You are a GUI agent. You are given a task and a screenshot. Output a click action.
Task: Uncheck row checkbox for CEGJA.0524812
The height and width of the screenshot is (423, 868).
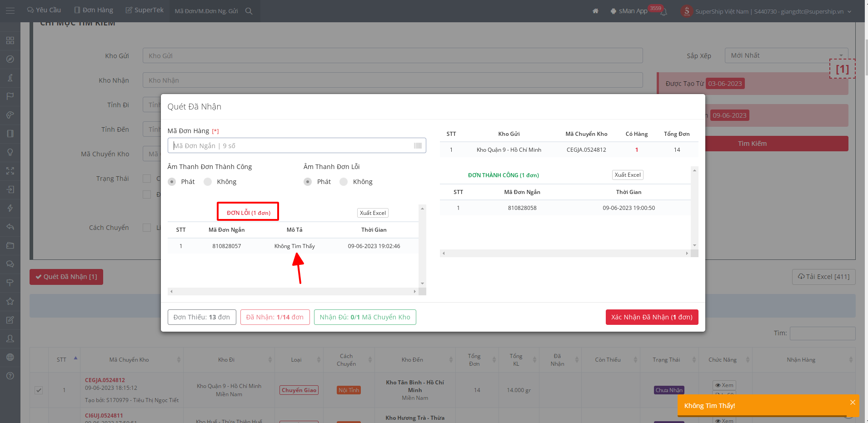click(x=39, y=390)
